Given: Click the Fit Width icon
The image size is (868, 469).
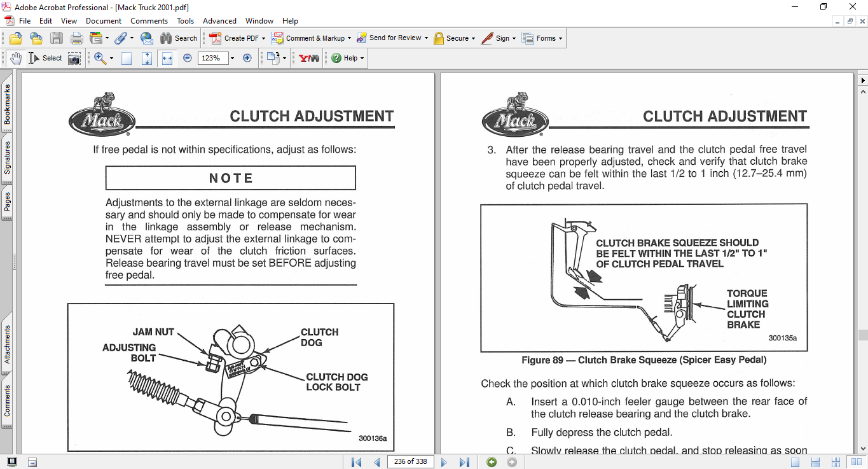Looking at the screenshot, I should 167,58.
